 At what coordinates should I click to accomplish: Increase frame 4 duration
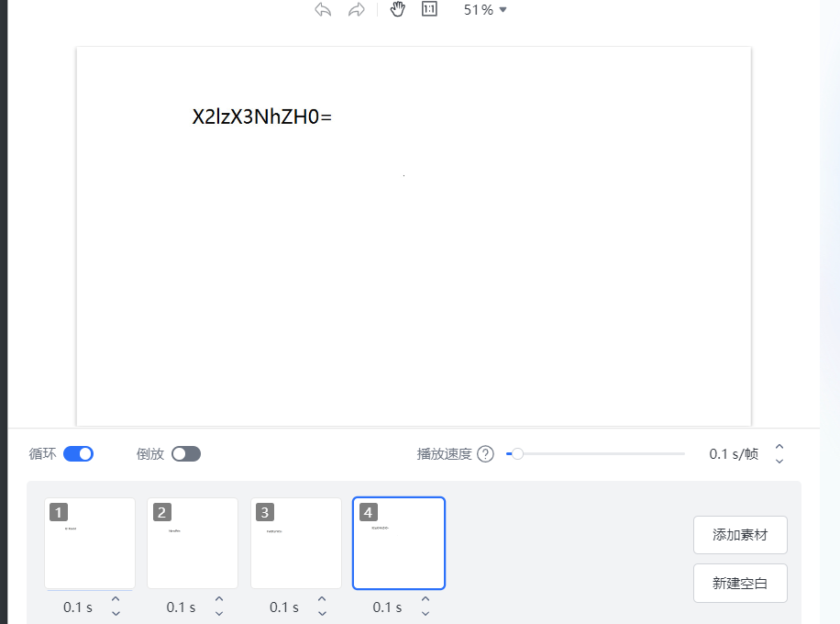click(426, 599)
